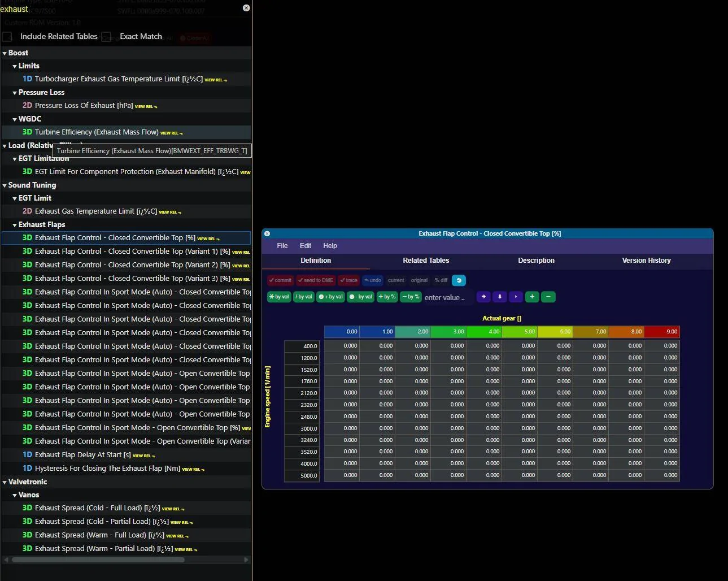Click the horizontal scrollbar in the table list
Viewport: 728px width, 581px height.
(x=98, y=560)
